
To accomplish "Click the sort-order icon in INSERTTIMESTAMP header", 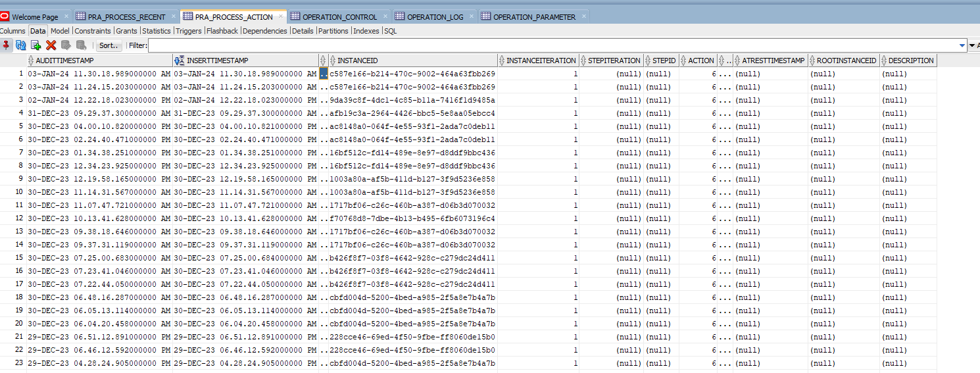I will tap(180, 61).
